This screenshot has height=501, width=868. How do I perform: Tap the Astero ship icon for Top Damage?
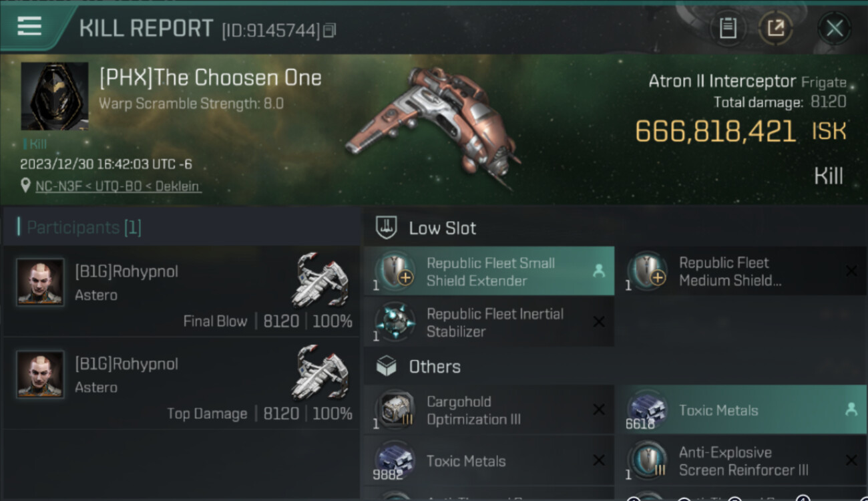click(320, 374)
